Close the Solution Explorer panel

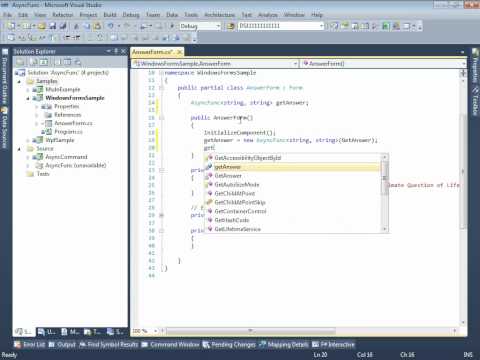click(123, 51)
